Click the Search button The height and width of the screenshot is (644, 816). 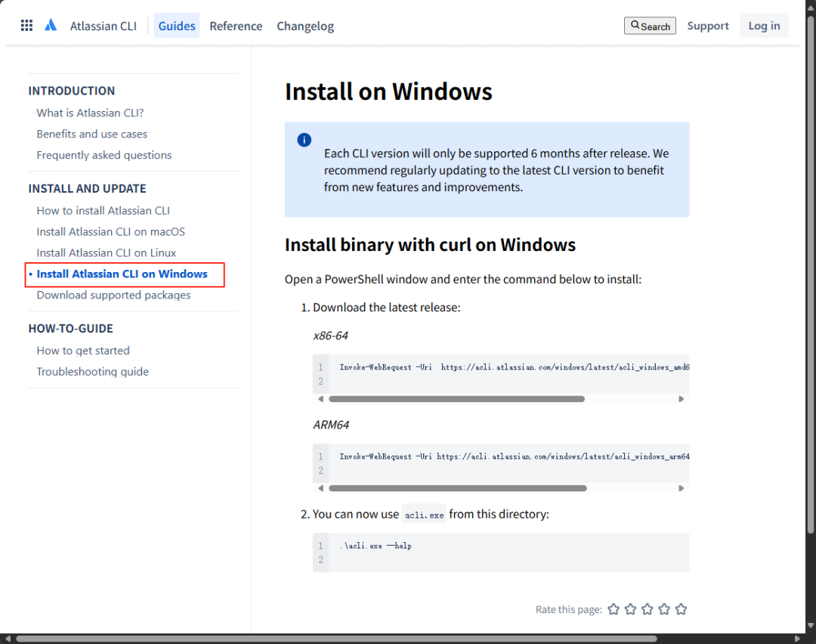tap(650, 26)
